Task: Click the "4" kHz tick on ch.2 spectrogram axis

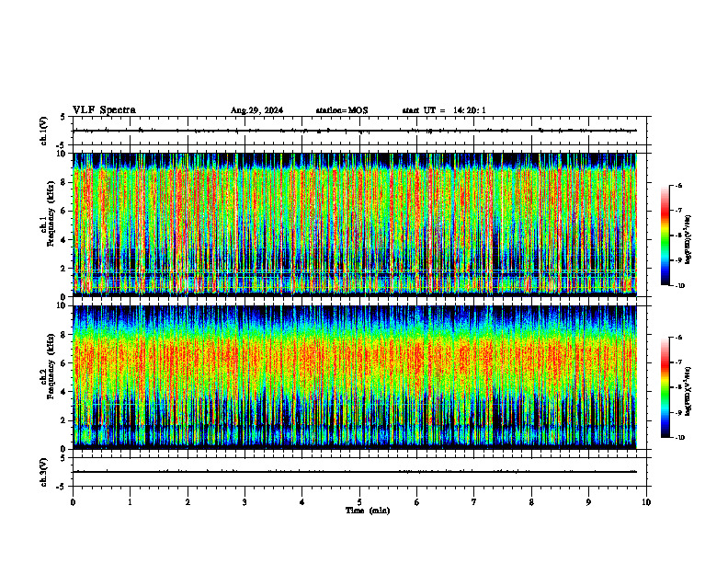Action: (64, 392)
